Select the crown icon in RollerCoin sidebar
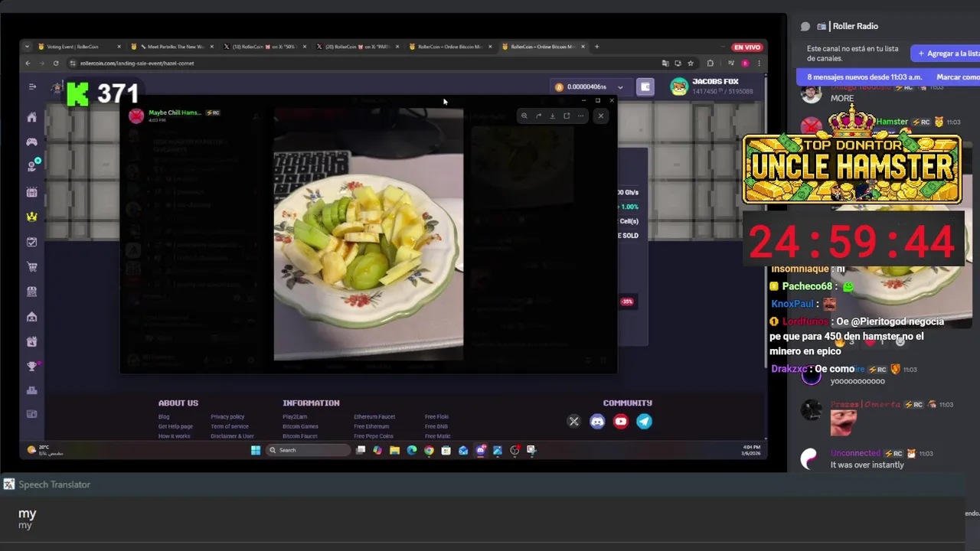Viewport: 980px width, 551px height. [31, 217]
